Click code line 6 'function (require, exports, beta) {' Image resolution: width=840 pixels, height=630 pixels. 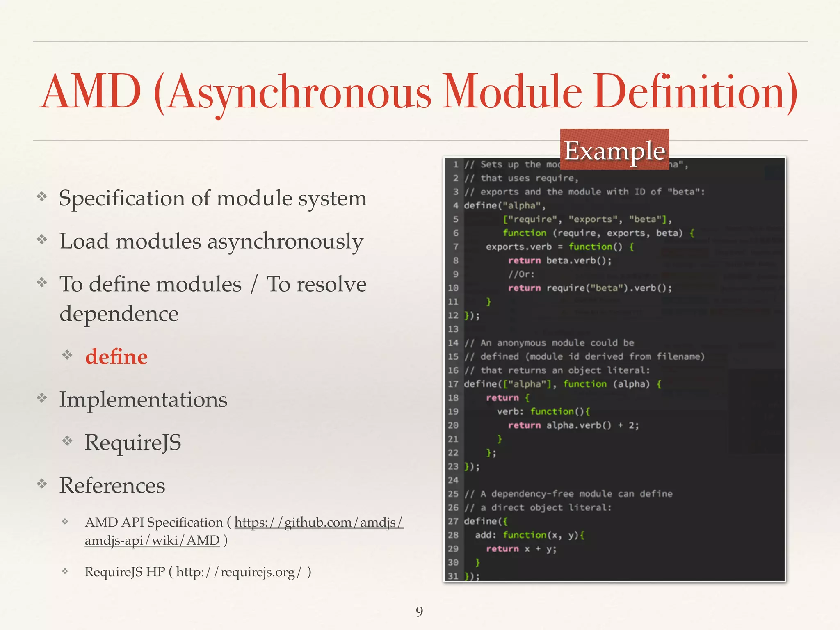598,233
